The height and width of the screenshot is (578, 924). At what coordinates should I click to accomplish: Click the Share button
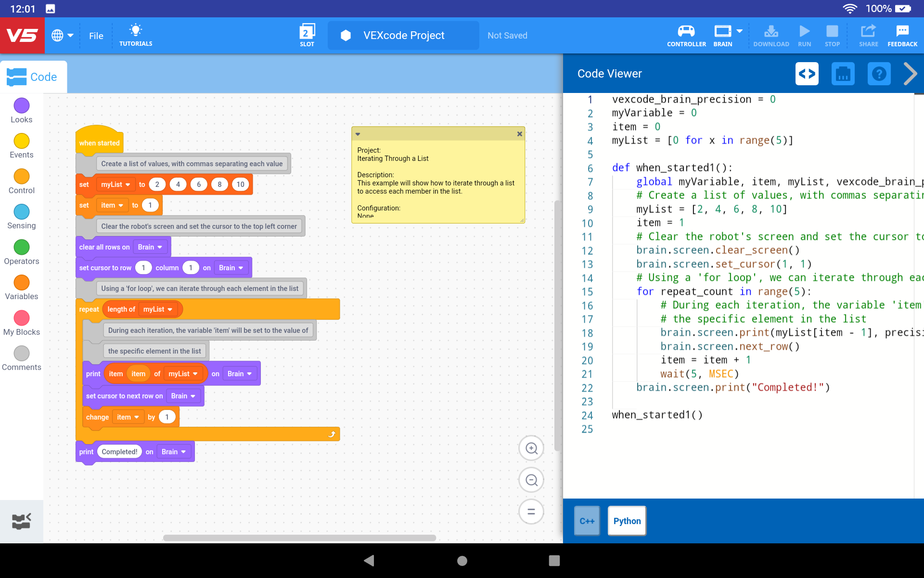tap(869, 35)
